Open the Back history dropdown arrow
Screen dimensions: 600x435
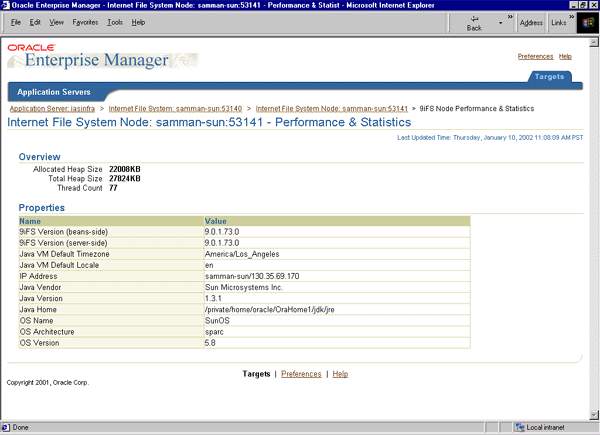pos(500,23)
